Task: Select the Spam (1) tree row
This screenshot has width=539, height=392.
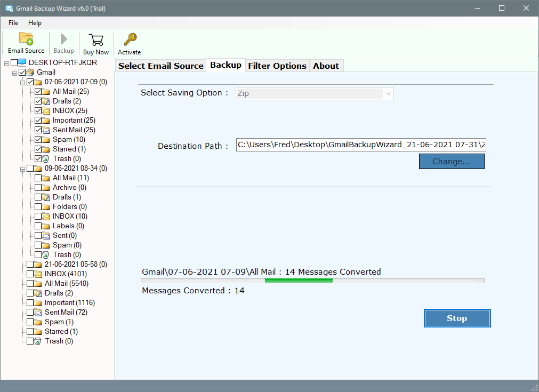Action: pyautogui.click(x=59, y=322)
